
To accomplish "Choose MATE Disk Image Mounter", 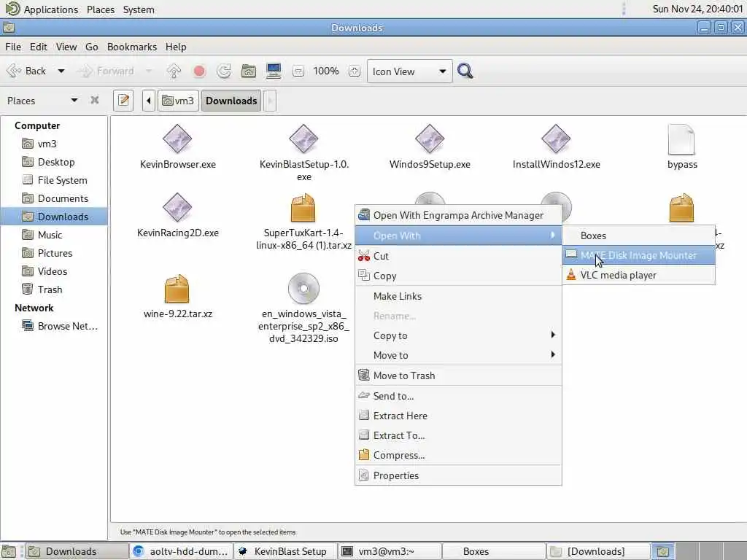I will click(638, 255).
